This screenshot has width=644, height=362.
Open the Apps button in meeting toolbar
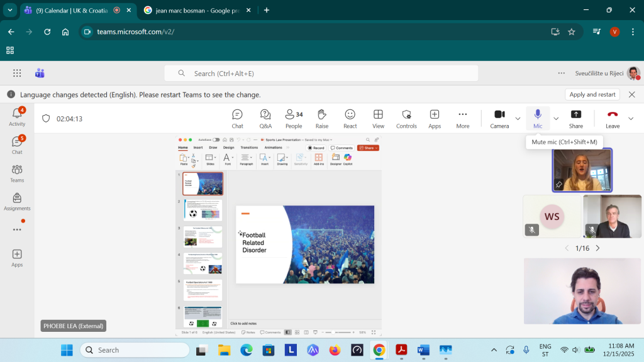point(435,118)
